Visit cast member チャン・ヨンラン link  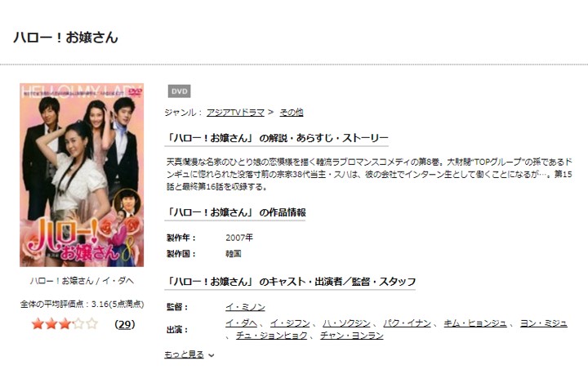pos(352,336)
